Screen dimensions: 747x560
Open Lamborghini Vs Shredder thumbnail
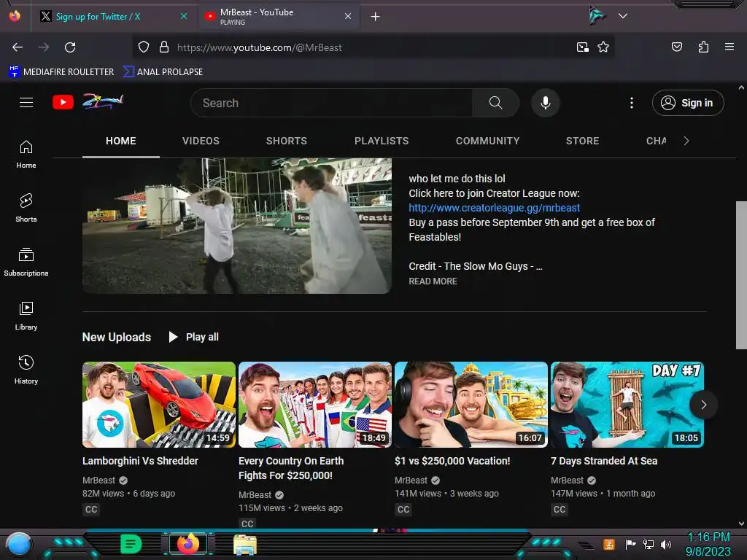(x=158, y=405)
